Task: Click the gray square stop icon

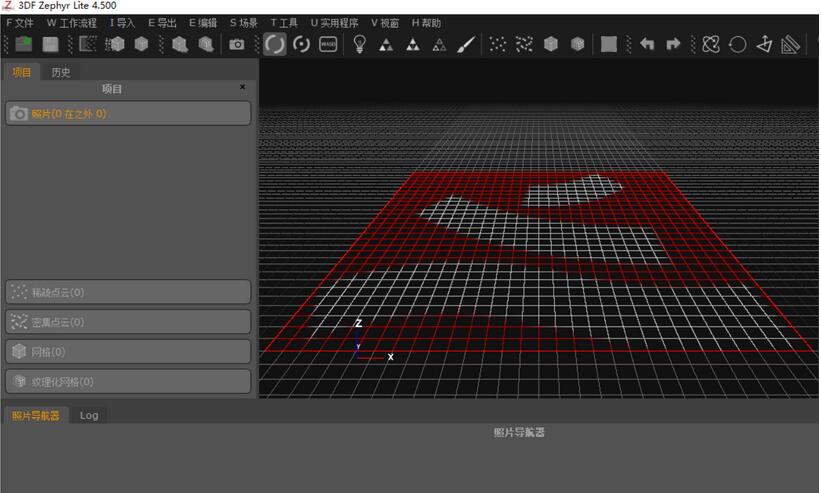Action: point(608,44)
